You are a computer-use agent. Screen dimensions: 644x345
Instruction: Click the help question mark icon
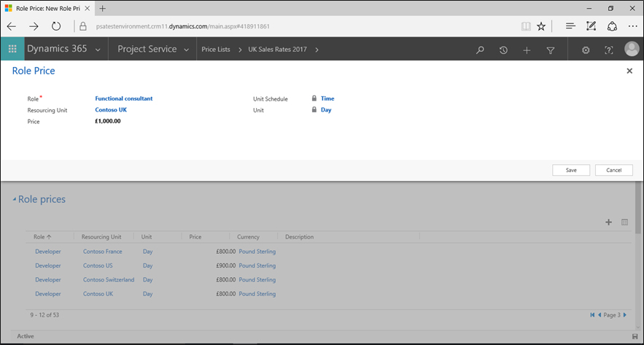(x=609, y=50)
